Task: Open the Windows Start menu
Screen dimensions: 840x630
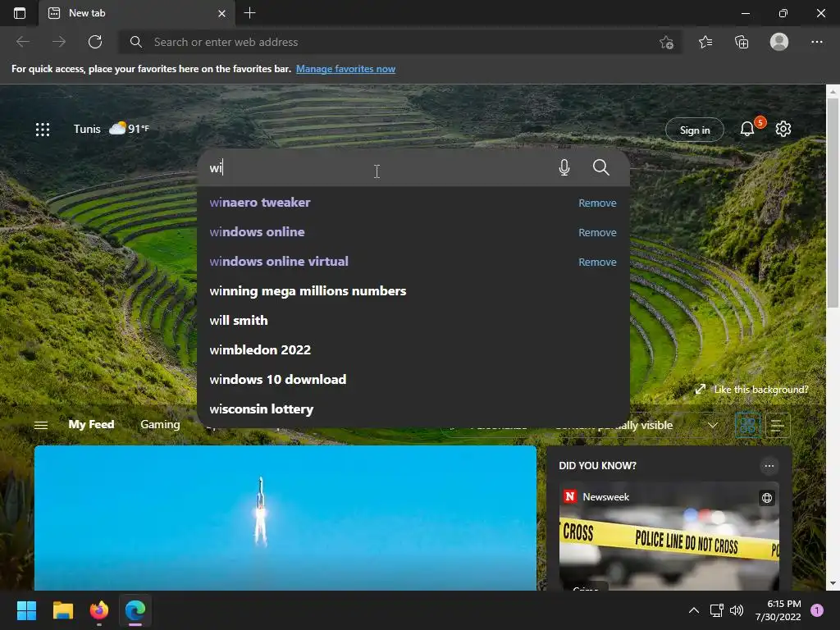Action: point(26,610)
